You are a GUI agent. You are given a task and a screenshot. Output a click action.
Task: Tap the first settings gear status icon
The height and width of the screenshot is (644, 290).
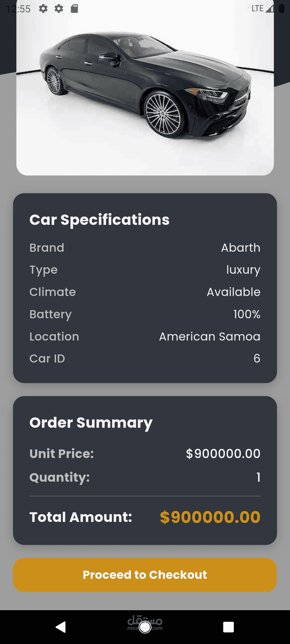click(x=43, y=9)
